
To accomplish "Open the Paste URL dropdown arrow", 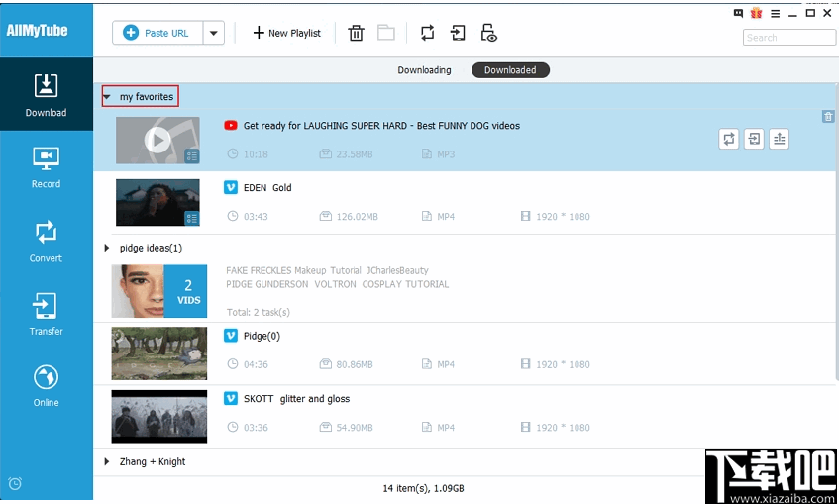I will click(214, 34).
